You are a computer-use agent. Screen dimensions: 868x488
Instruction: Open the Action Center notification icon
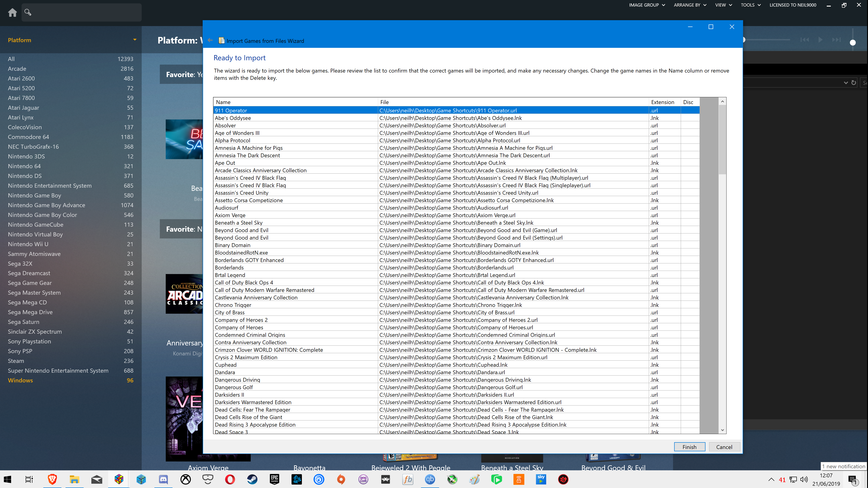coord(853,480)
